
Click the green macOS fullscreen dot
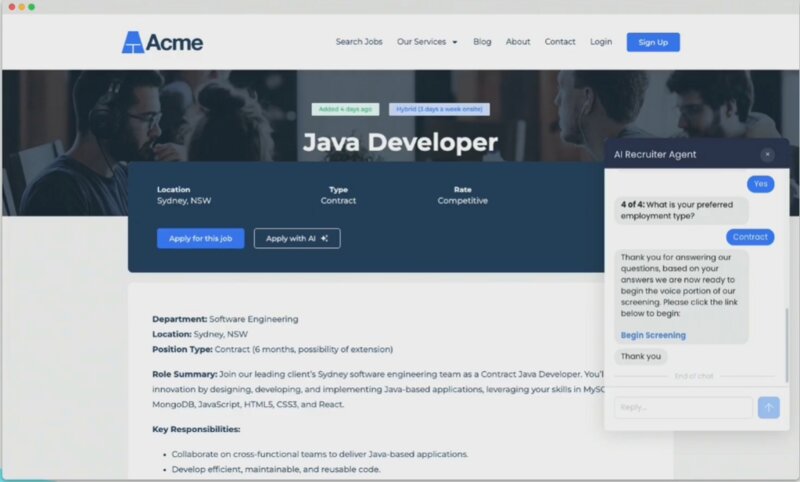pos(31,7)
